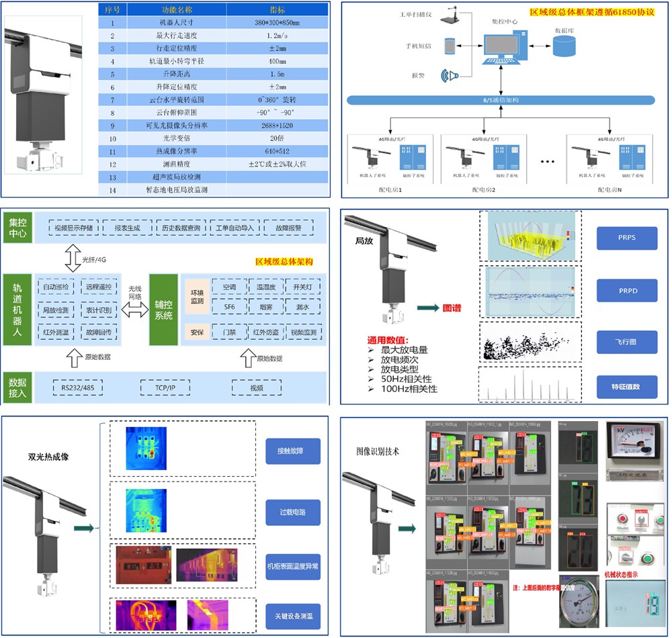Select the 关键设备测温 button

pos(292,617)
